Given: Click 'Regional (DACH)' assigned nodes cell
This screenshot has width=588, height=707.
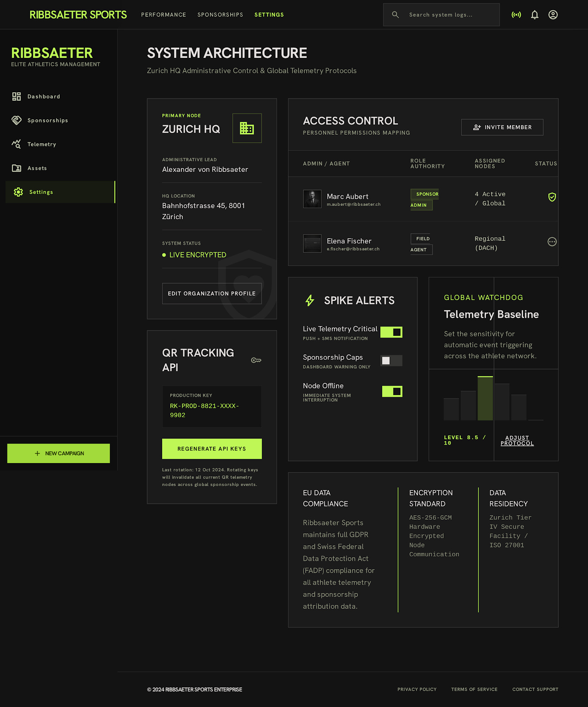Looking at the screenshot, I should click(x=490, y=243).
